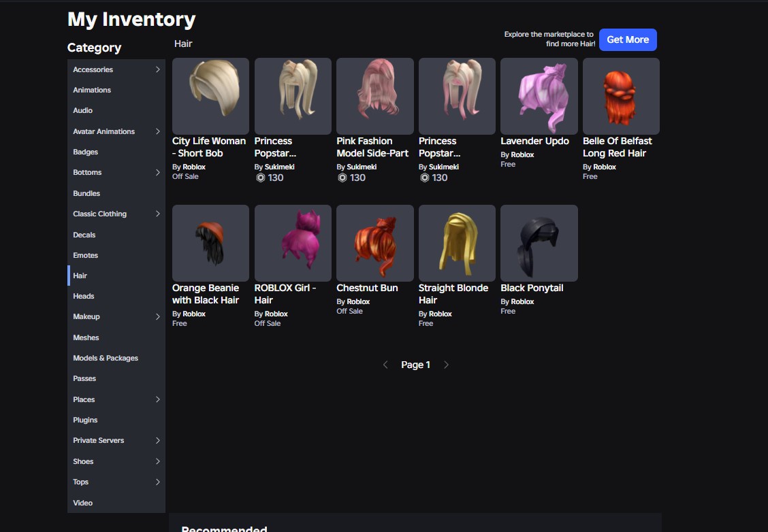Expand the Avatar Animations chevron
The image size is (768, 532).
158,131
